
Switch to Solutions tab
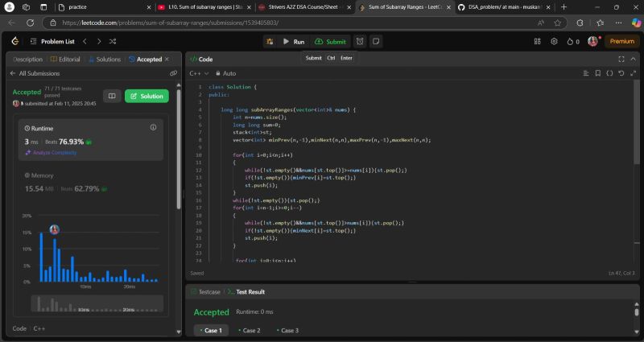[x=105, y=59]
